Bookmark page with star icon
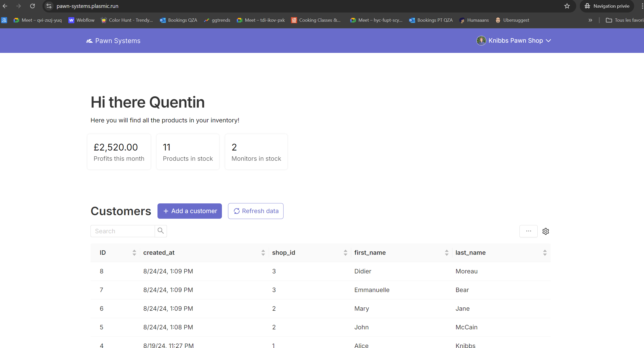The image size is (644, 348). tap(567, 6)
